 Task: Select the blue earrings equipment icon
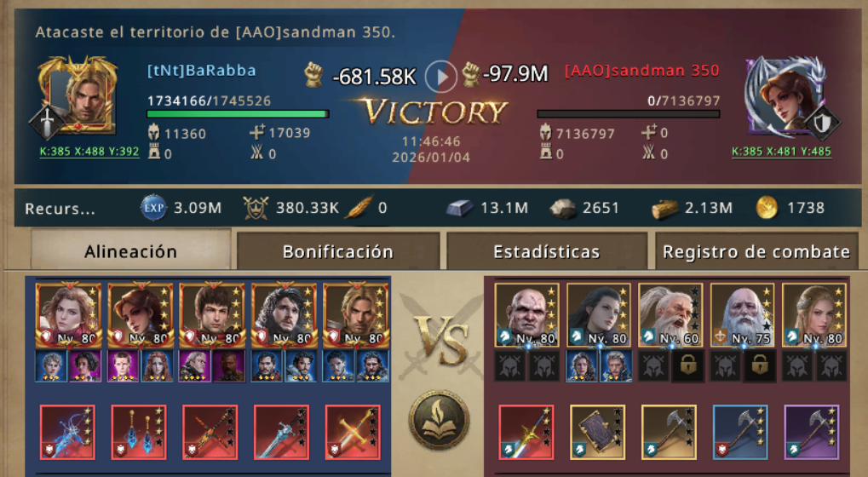click(139, 432)
